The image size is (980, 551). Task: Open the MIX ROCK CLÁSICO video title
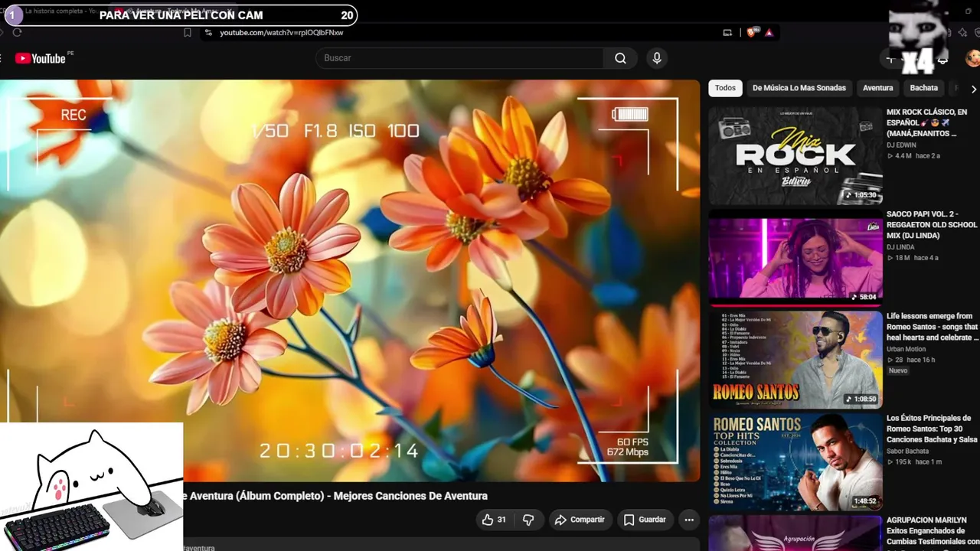tap(927, 122)
